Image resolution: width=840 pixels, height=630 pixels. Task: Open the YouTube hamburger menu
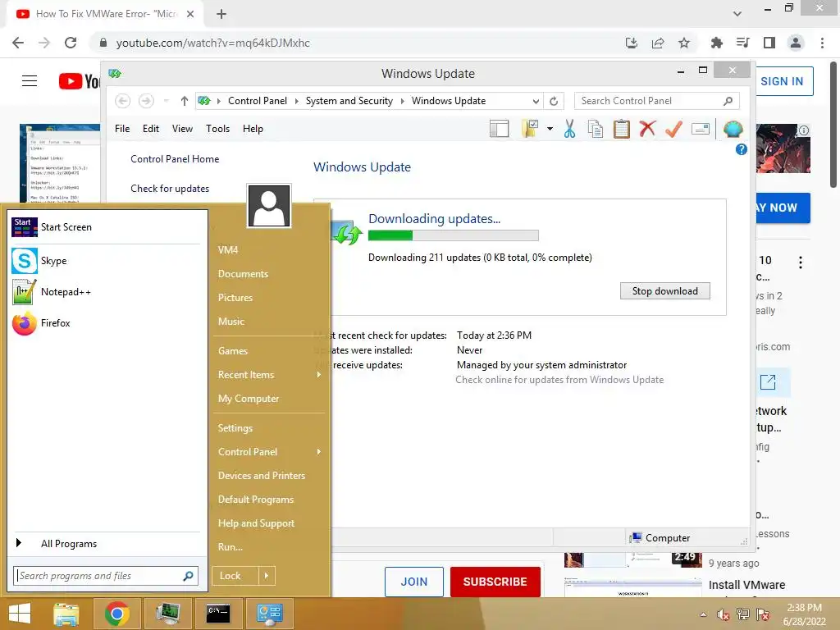pos(30,81)
